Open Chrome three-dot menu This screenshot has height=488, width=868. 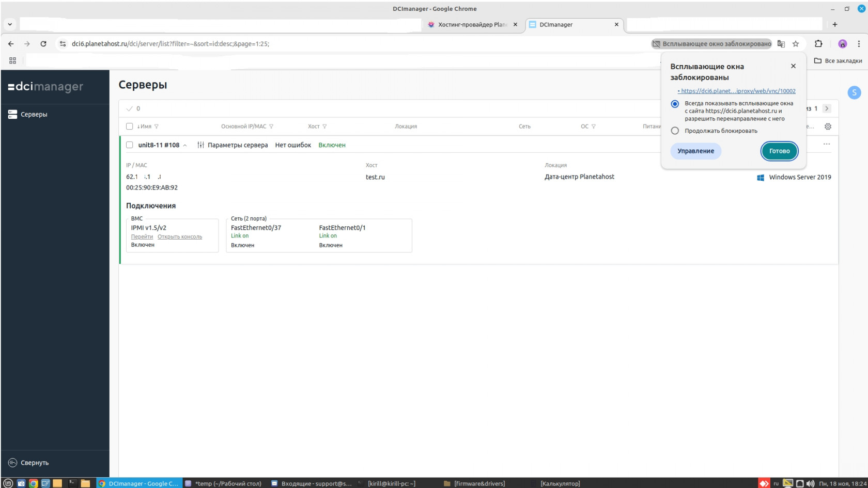coord(859,44)
